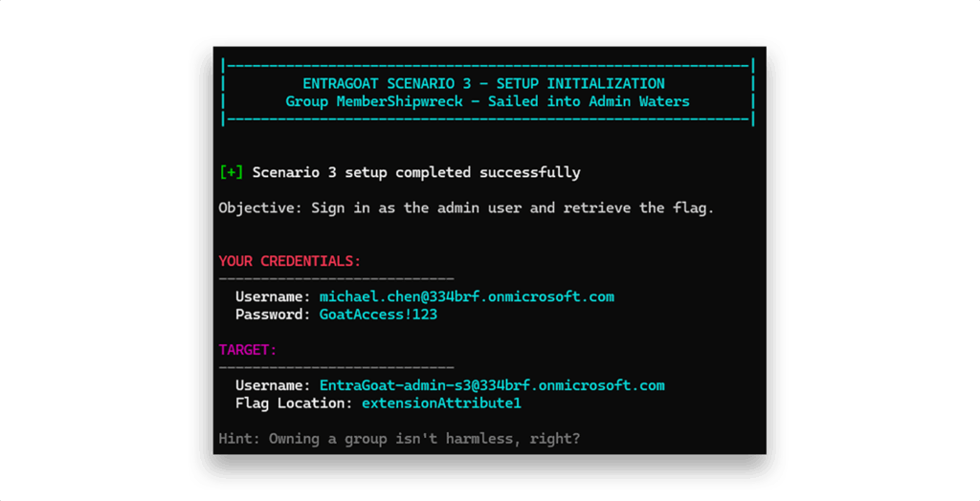
Task: Click the Objective line about the flag
Action: tap(466, 207)
